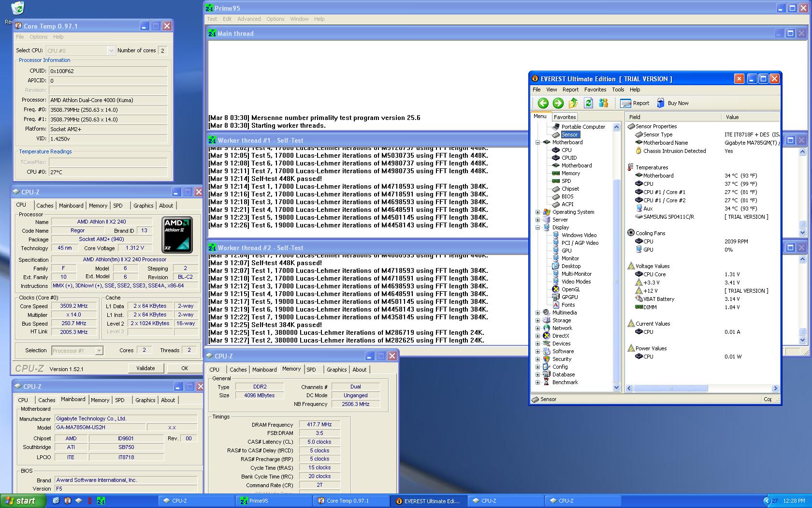This screenshot has width=812, height=508.
Task: Click the Recycle Bin desktop icon
Action: (17, 8)
